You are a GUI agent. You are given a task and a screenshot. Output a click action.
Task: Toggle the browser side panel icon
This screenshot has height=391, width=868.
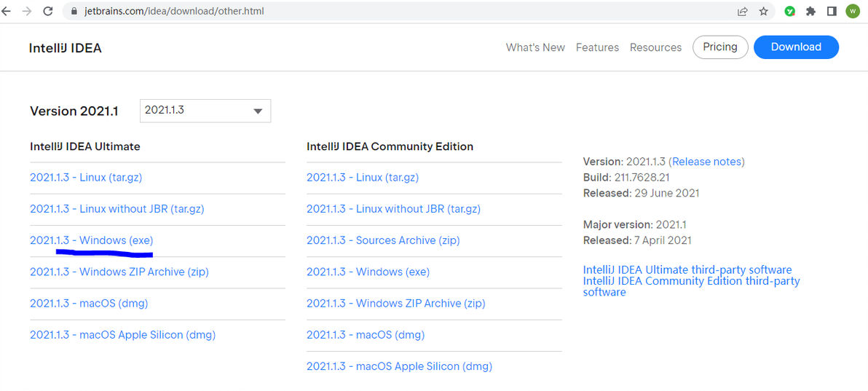[x=831, y=12]
